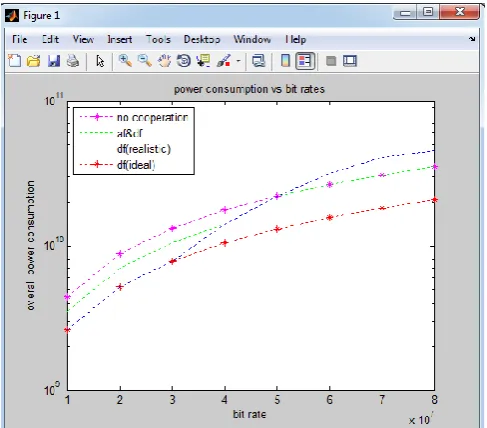Click the Link Plot icon
This screenshot has height=428, width=487.
(x=259, y=61)
